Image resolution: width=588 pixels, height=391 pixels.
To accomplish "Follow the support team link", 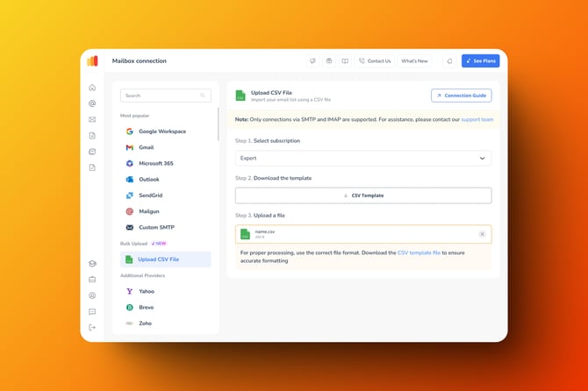I will tap(477, 119).
